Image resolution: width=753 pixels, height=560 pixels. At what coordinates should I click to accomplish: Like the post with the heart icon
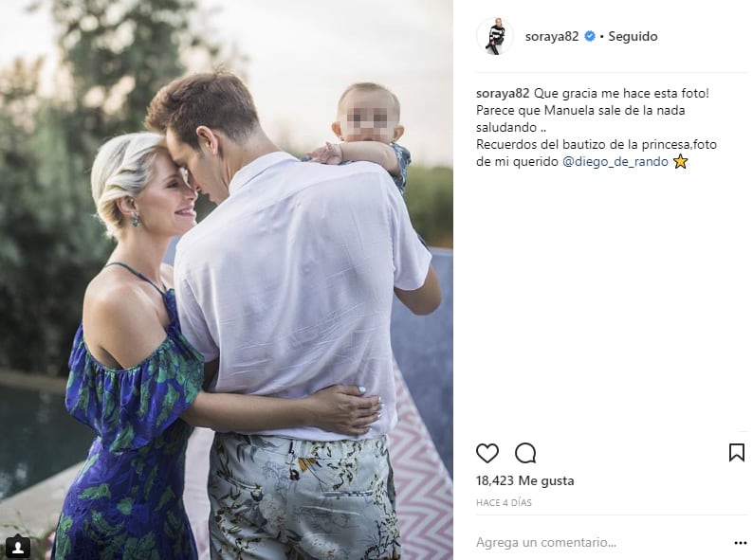tap(487, 453)
